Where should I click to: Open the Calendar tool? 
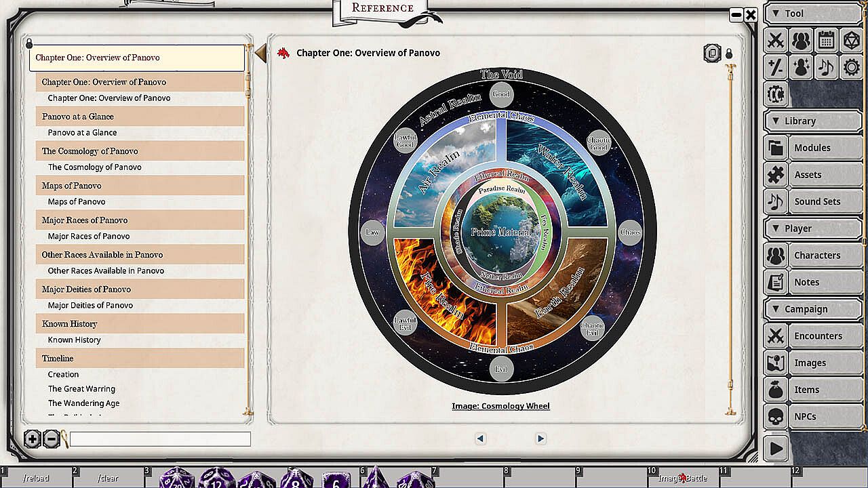pos(826,41)
